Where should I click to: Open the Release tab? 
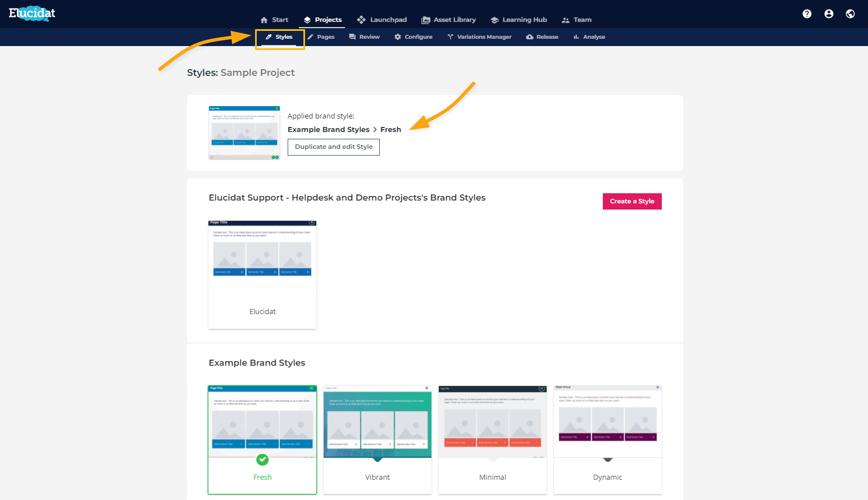click(x=542, y=37)
